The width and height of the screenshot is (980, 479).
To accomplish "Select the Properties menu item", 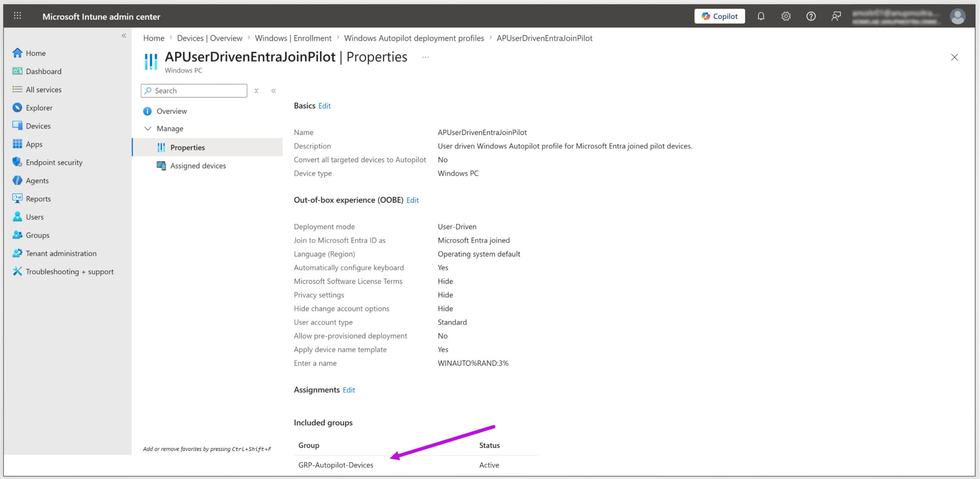I will [207, 147].
